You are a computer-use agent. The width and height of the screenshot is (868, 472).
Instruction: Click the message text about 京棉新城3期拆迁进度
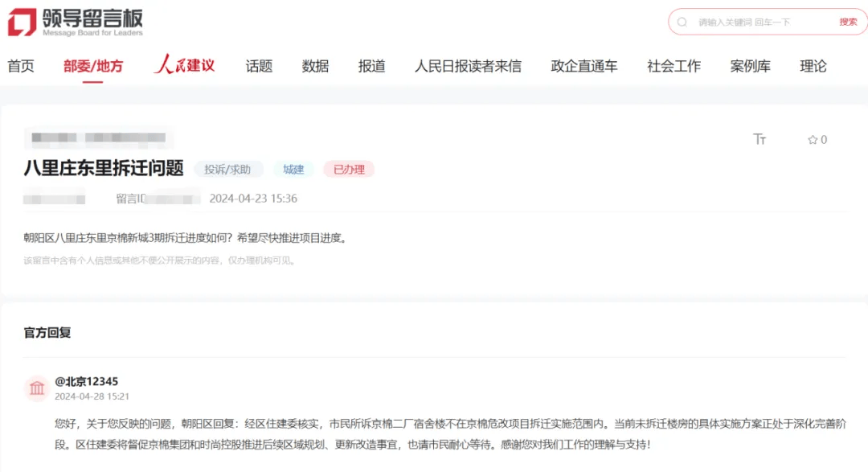click(x=186, y=238)
